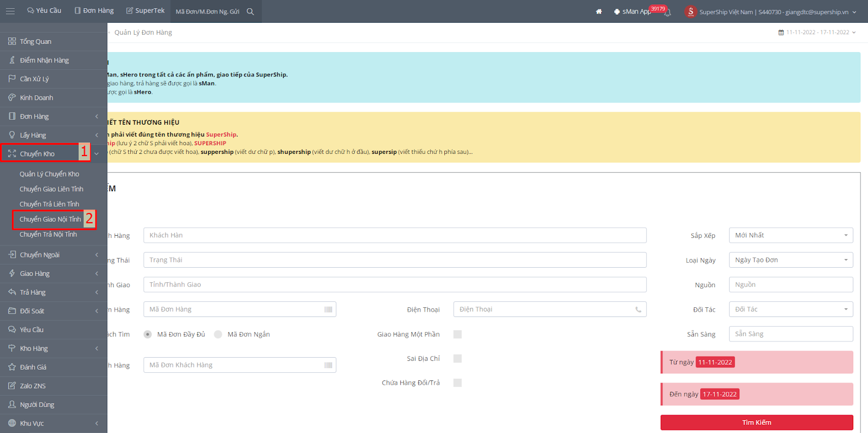Image resolution: width=868 pixels, height=433 pixels.
Task: Select Mã Đơn Ngắn radio option
Action: 218,334
